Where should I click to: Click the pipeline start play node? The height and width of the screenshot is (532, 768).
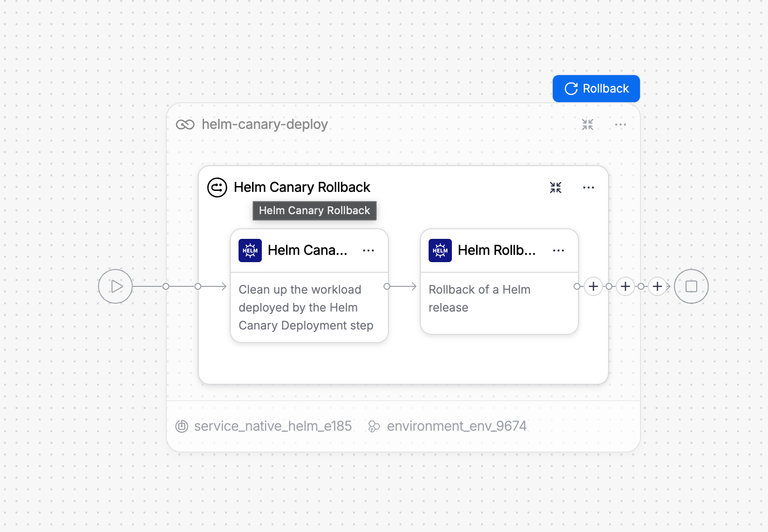click(x=115, y=286)
